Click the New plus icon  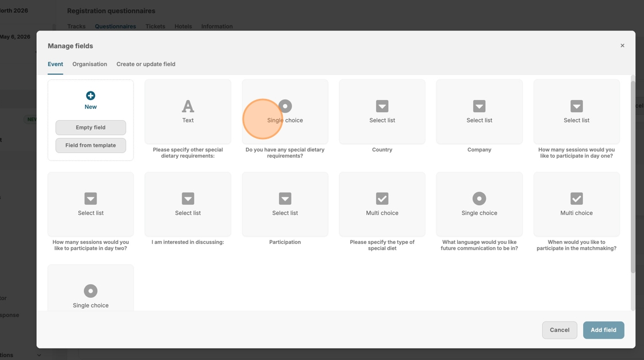[90, 96]
